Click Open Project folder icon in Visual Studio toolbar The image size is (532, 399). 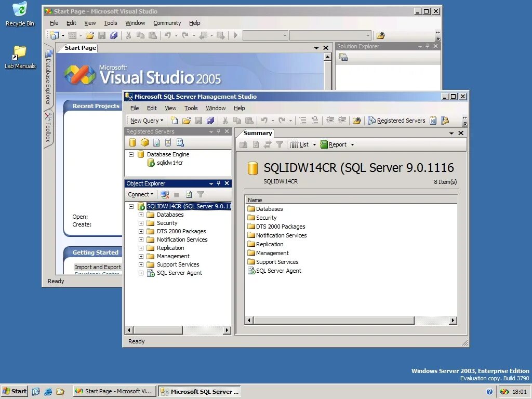pos(89,35)
